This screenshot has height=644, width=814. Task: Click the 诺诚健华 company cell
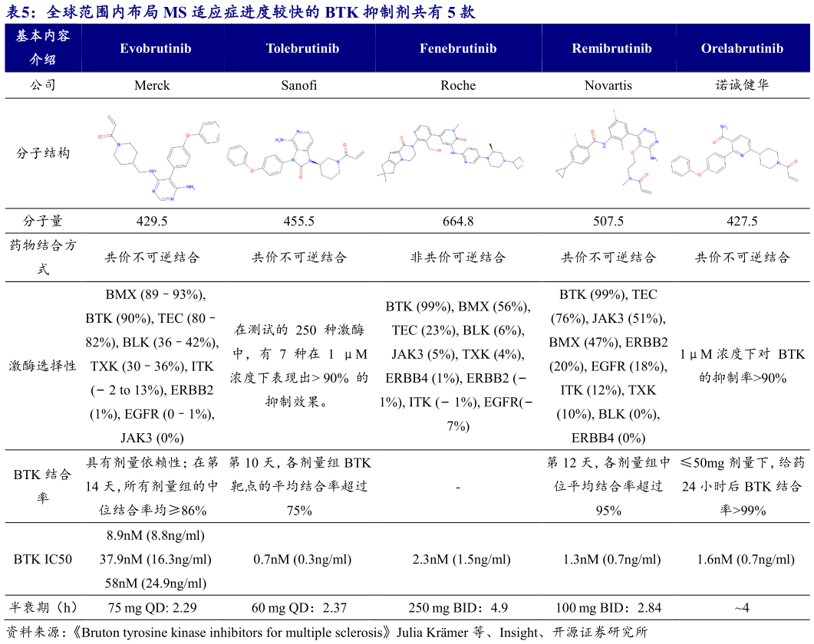click(x=742, y=85)
